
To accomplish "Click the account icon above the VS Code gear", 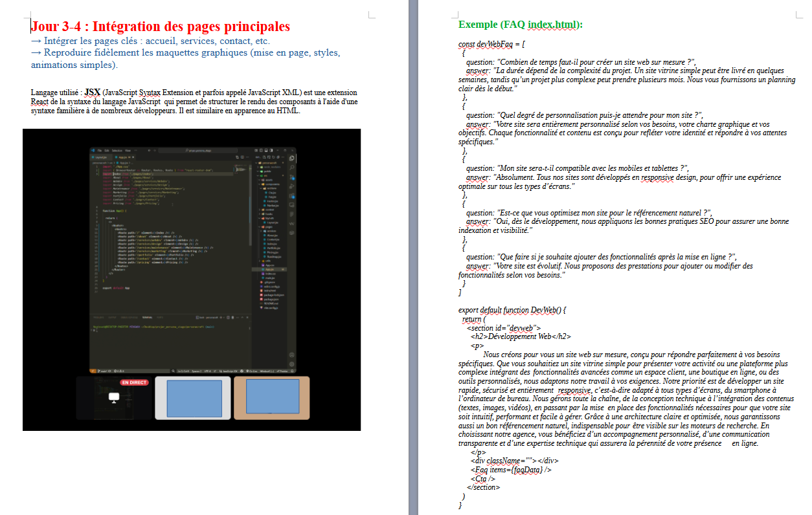I will click(293, 355).
